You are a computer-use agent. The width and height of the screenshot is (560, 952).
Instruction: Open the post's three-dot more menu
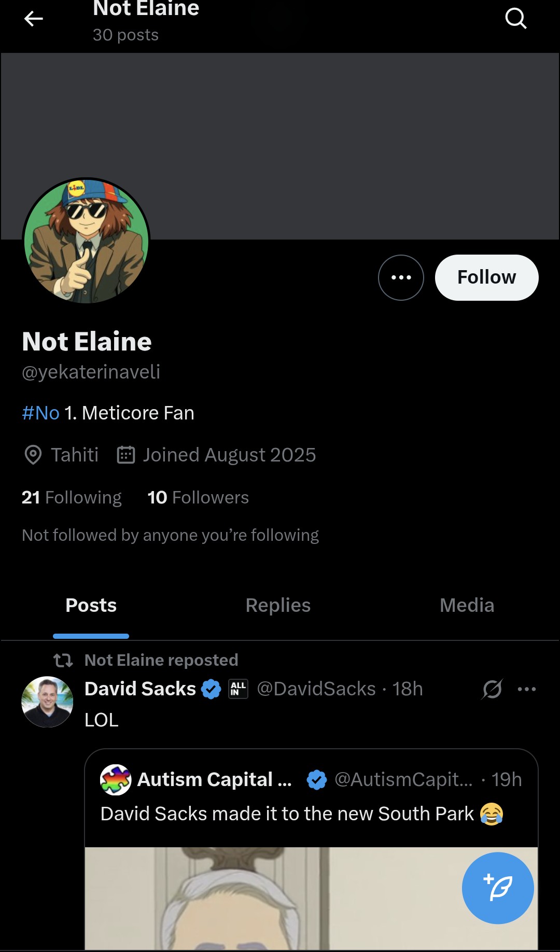[x=527, y=689]
